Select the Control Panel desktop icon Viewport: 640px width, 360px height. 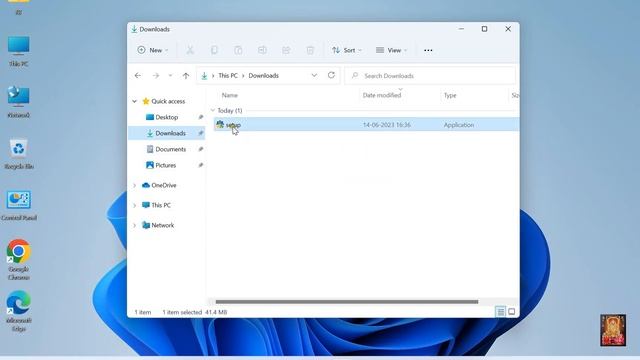click(x=18, y=205)
